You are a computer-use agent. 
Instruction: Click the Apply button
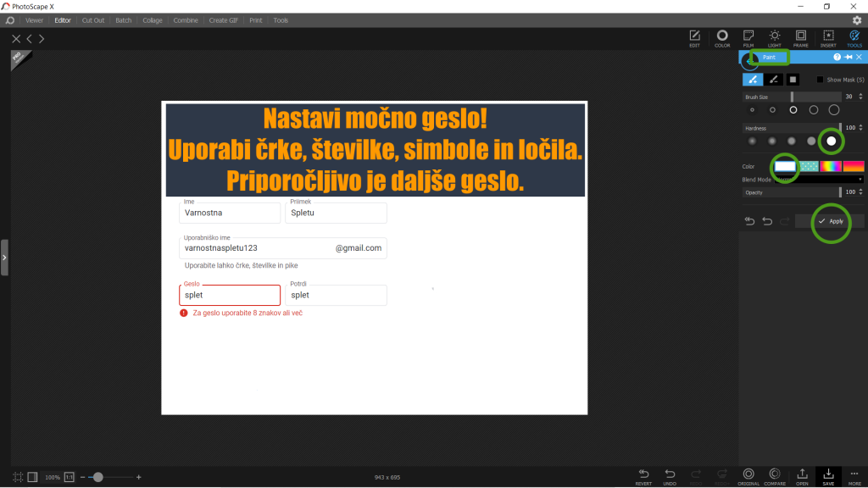coord(830,221)
